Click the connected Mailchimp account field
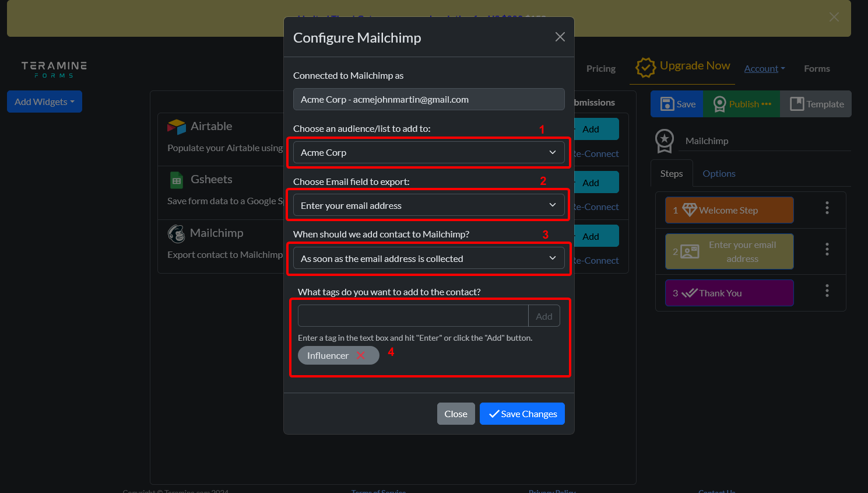Screen dimensions: 868x493 point(428,99)
